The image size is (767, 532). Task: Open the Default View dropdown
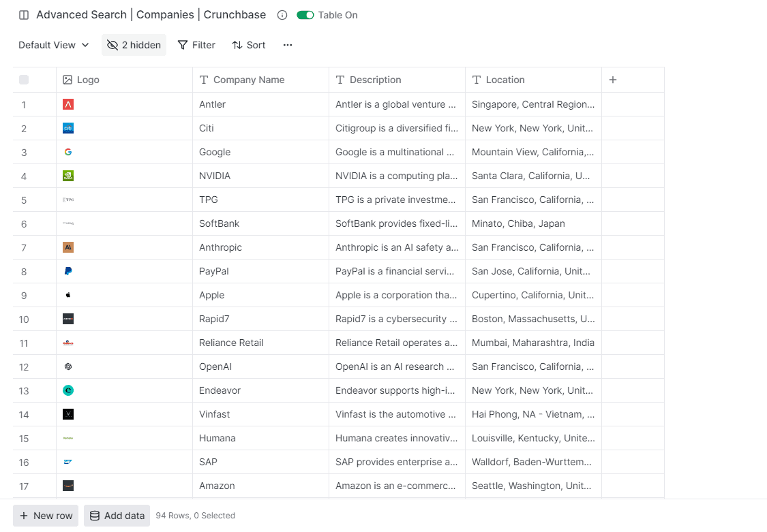(54, 45)
